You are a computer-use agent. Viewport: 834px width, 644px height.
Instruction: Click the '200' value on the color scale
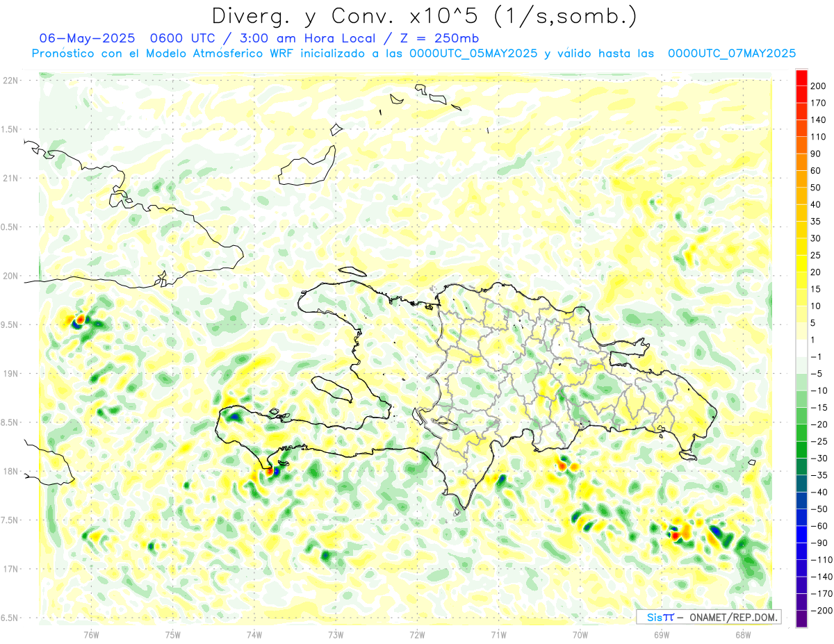click(x=819, y=86)
